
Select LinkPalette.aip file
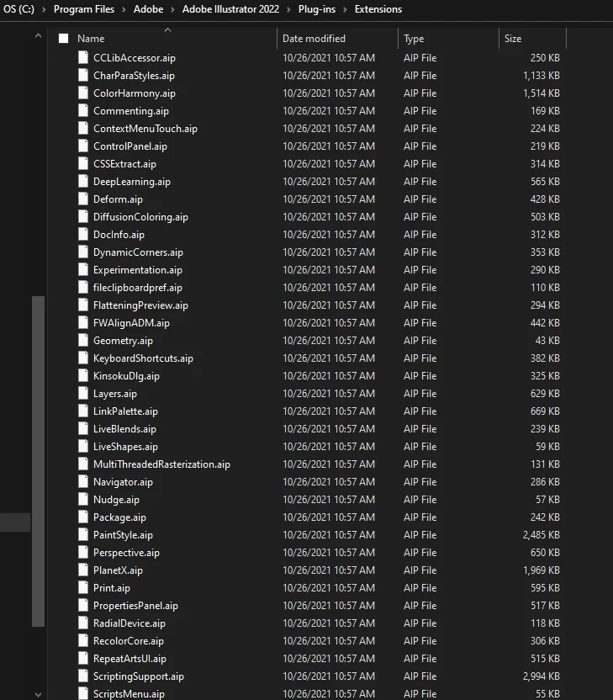tap(125, 411)
